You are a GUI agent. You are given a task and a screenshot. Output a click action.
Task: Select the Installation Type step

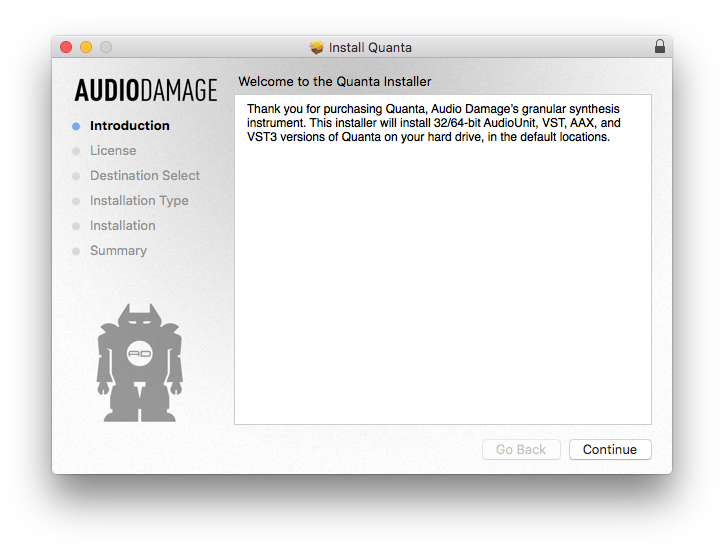click(x=139, y=201)
